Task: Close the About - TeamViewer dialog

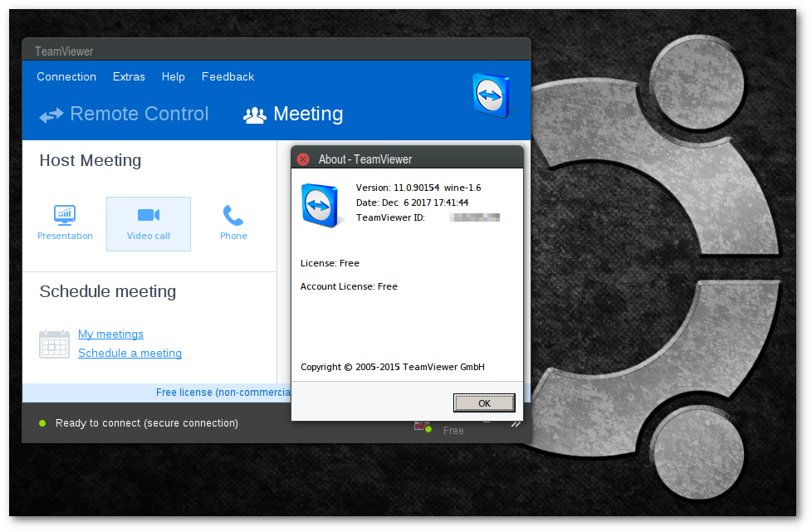Action: click(304, 159)
